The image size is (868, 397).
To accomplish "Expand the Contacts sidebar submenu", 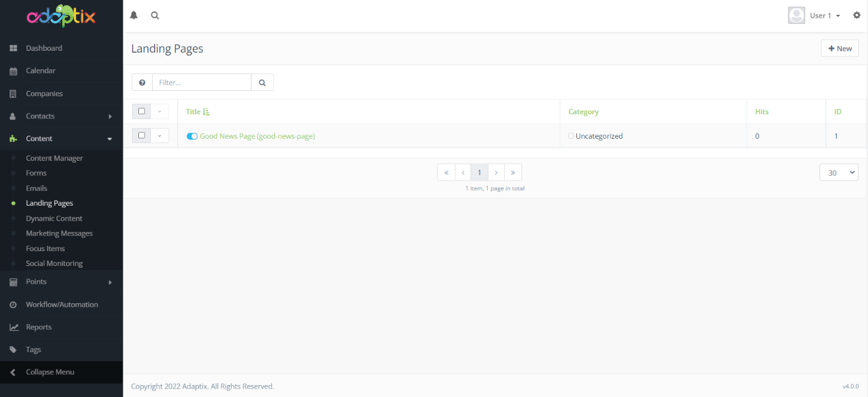I will [110, 116].
